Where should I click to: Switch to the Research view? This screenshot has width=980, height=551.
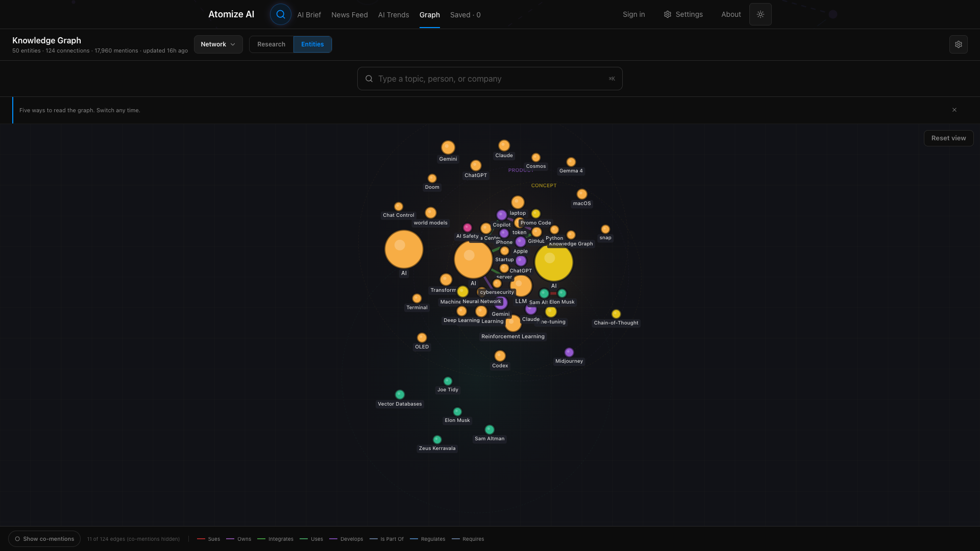(271, 44)
